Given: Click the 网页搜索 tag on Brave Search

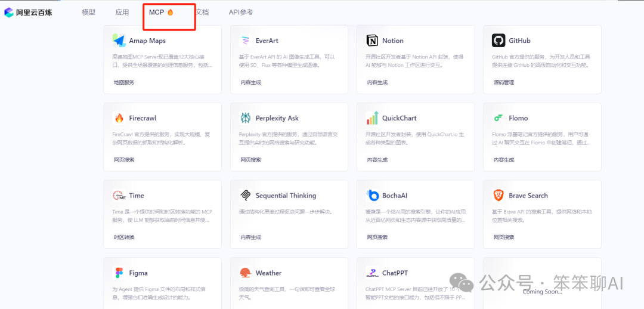Looking at the screenshot, I should click(x=503, y=237).
